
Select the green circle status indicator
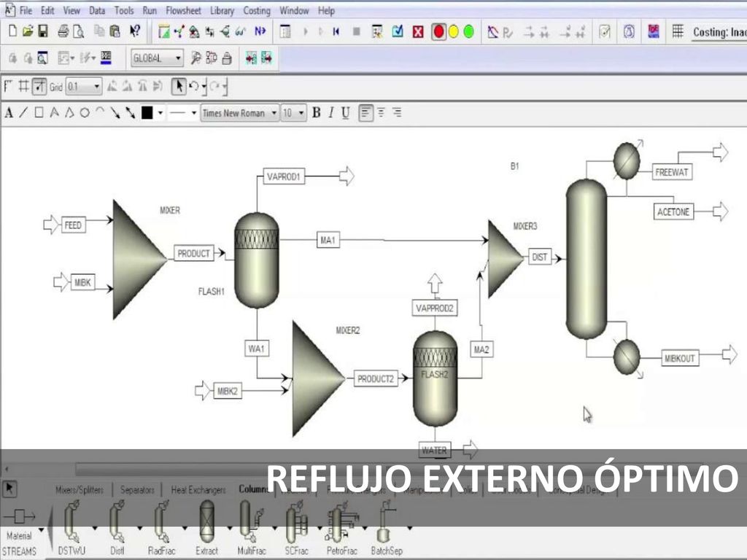pos(469,32)
